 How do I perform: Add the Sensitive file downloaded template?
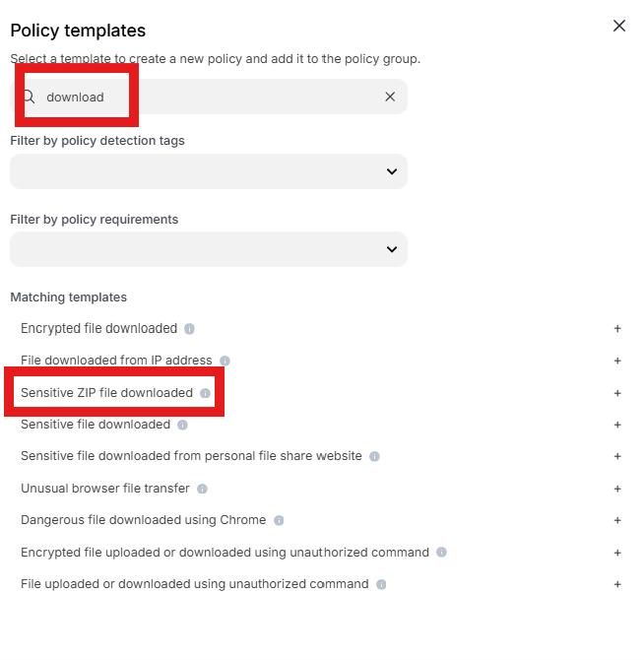[617, 425]
